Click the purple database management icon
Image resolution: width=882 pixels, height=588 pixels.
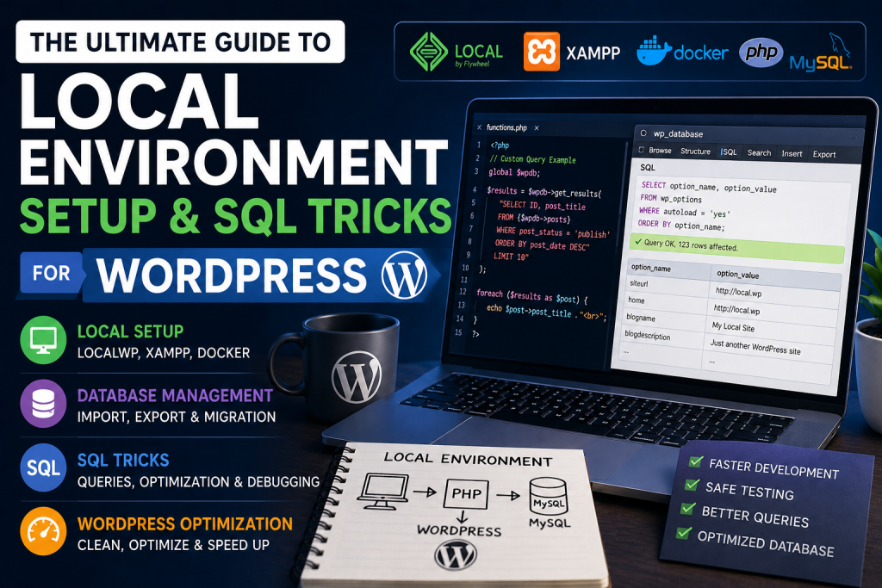click(x=43, y=403)
